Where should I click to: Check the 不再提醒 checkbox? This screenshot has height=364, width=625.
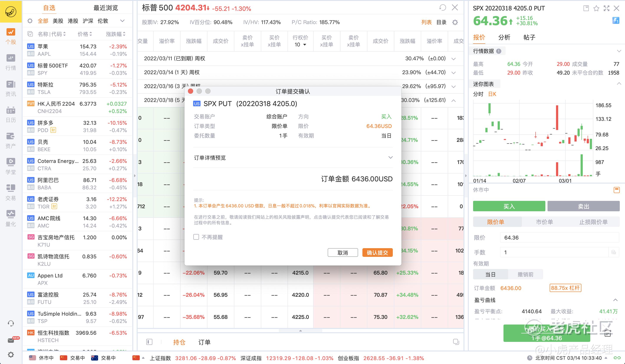tap(196, 237)
